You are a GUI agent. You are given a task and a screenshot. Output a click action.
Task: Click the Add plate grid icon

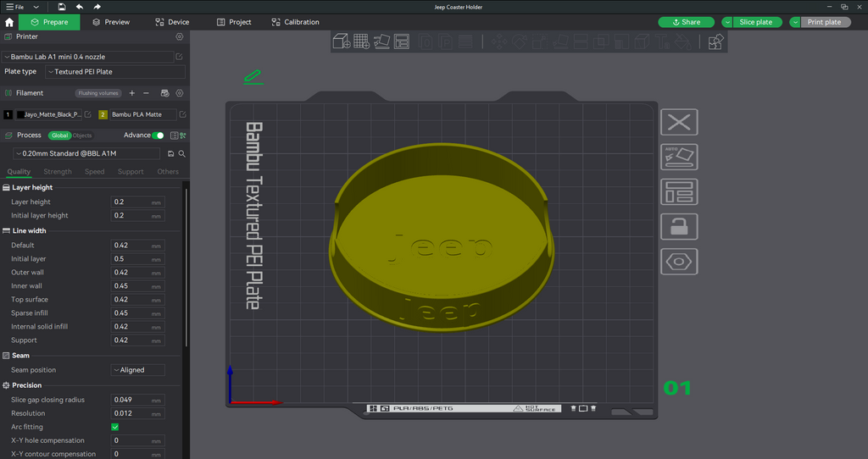(361, 41)
